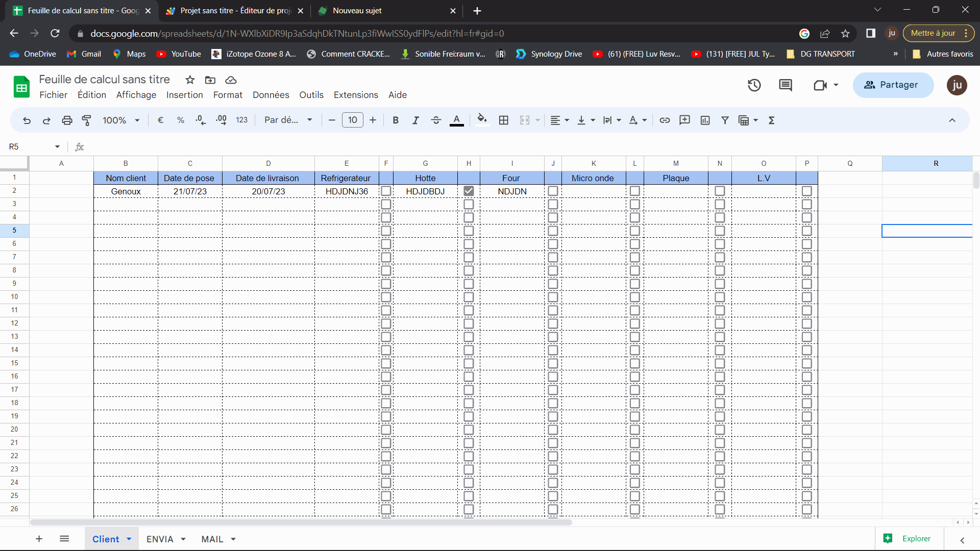
Task: Insert a link using toolbar icon
Action: (x=665, y=120)
